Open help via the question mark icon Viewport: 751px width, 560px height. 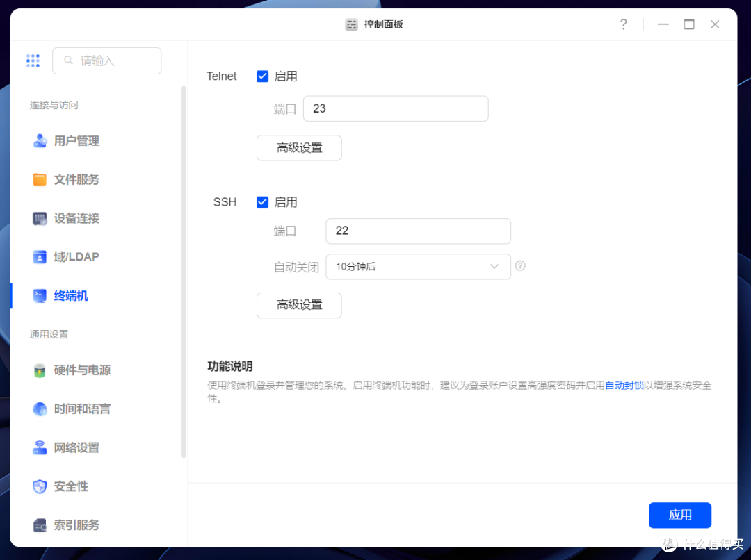click(x=623, y=24)
